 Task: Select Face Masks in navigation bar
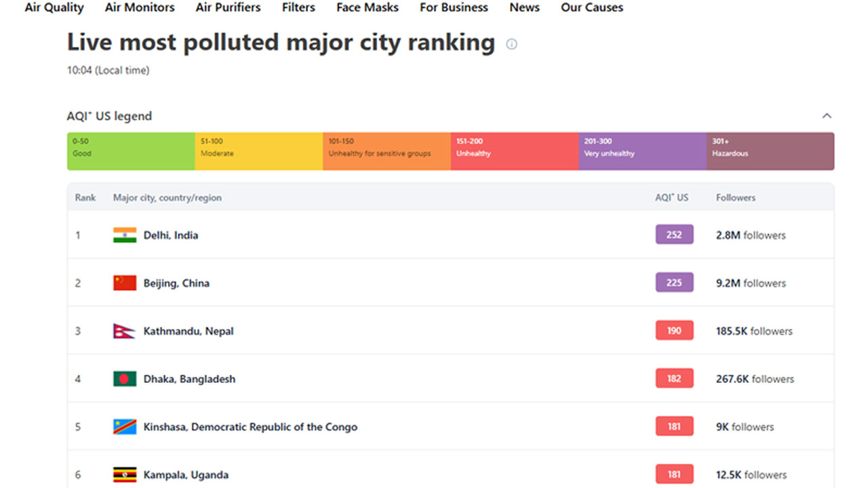(x=368, y=7)
